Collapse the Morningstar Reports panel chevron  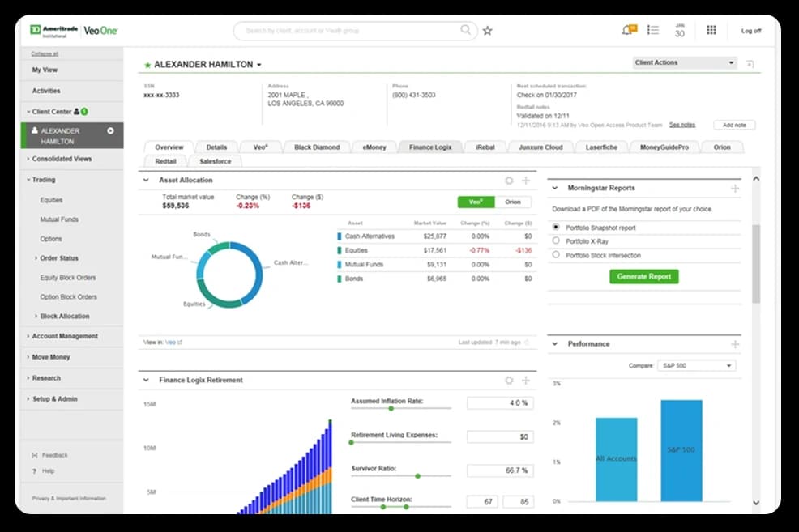click(555, 189)
